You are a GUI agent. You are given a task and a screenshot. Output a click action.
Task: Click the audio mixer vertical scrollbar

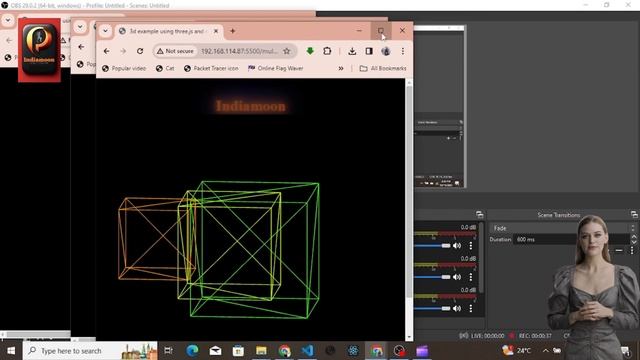click(482, 257)
